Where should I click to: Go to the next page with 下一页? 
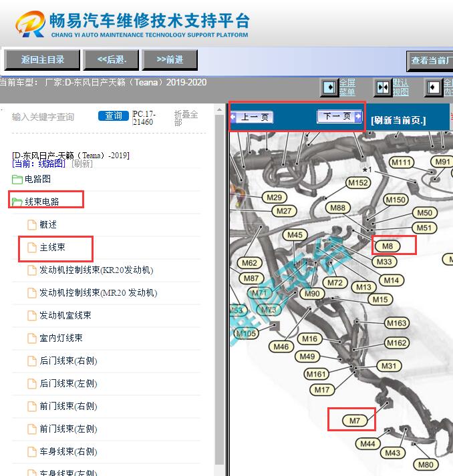coord(339,116)
